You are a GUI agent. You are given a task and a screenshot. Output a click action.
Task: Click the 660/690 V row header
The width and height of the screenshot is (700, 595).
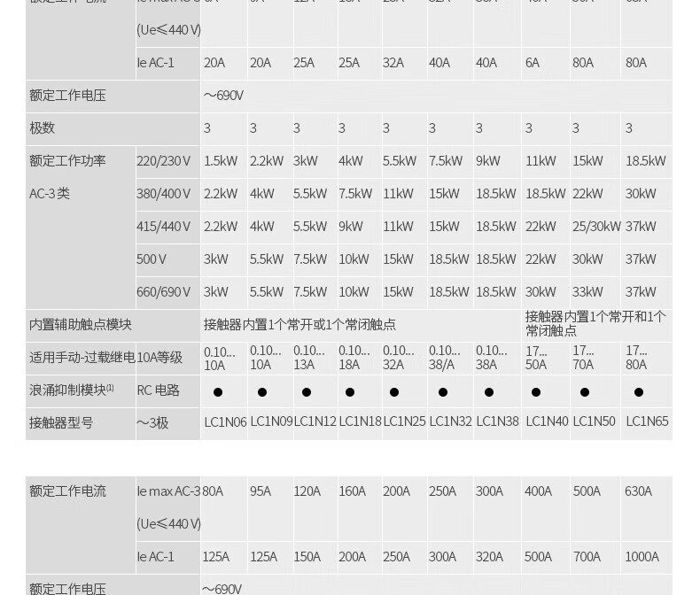[x=164, y=292]
